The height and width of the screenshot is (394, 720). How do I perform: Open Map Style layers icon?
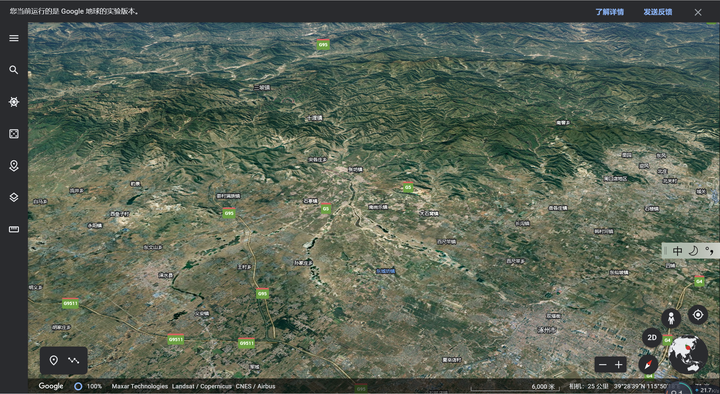pyautogui.click(x=14, y=197)
